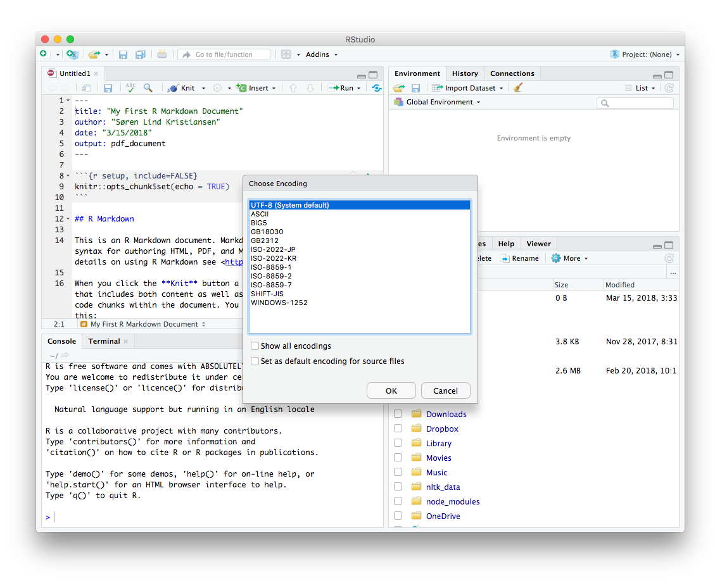Viewport: 715px width, 588px height.
Task: Open the Global Environment dropdown
Action: tap(436, 101)
